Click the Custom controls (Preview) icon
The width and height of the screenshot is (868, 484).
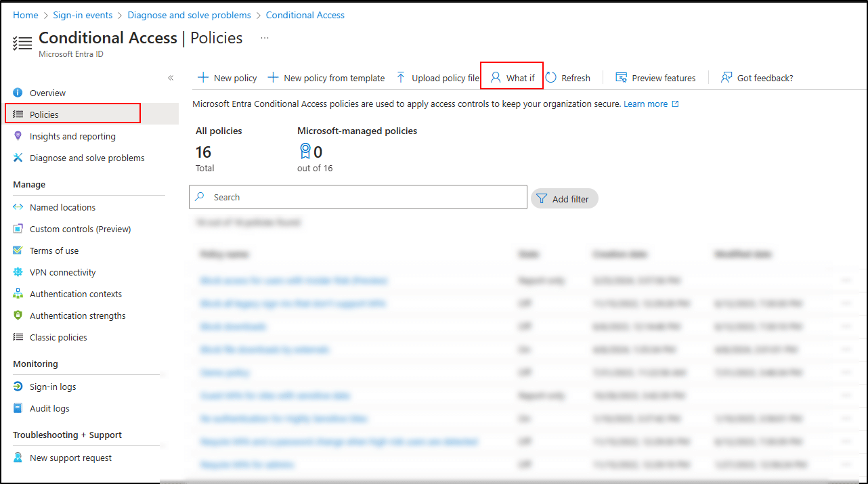pyautogui.click(x=18, y=229)
